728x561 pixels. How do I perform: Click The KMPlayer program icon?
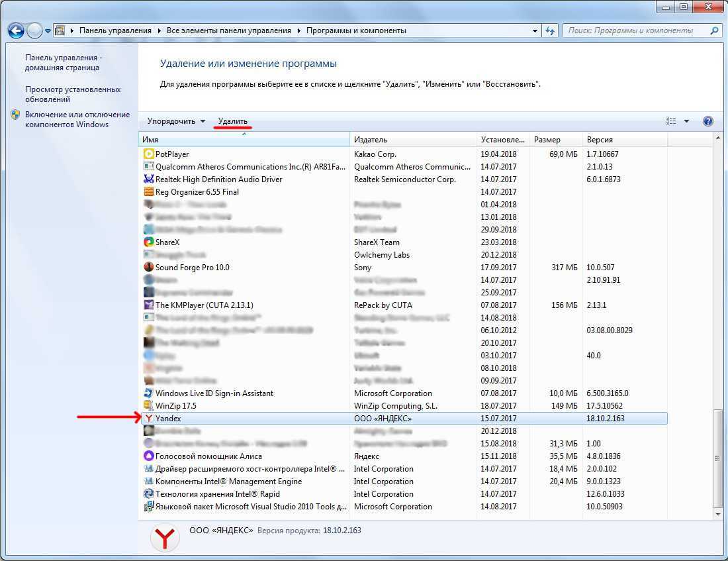pos(148,305)
